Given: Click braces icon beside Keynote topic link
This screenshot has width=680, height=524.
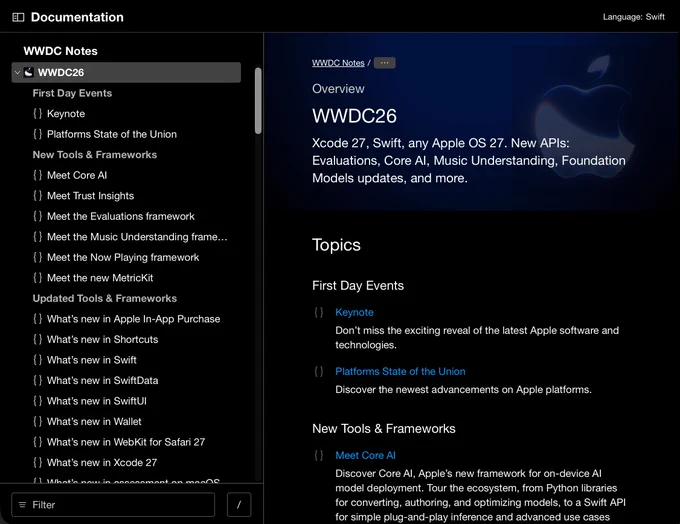Looking at the screenshot, I should click(x=319, y=312).
